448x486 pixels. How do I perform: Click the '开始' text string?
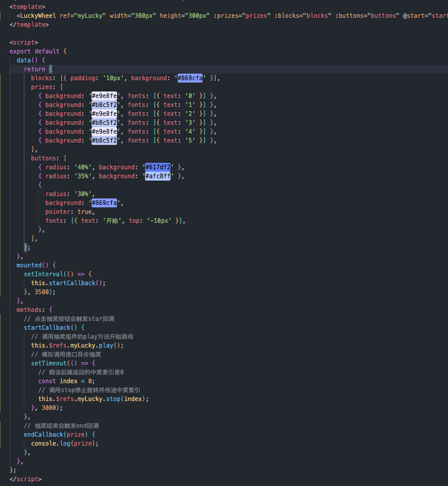tap(112, 220)
